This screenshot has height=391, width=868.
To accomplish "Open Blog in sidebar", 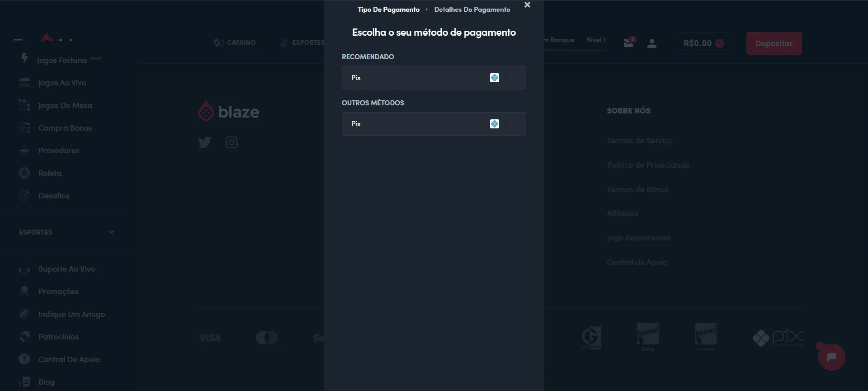I will (x=47, y=382).
